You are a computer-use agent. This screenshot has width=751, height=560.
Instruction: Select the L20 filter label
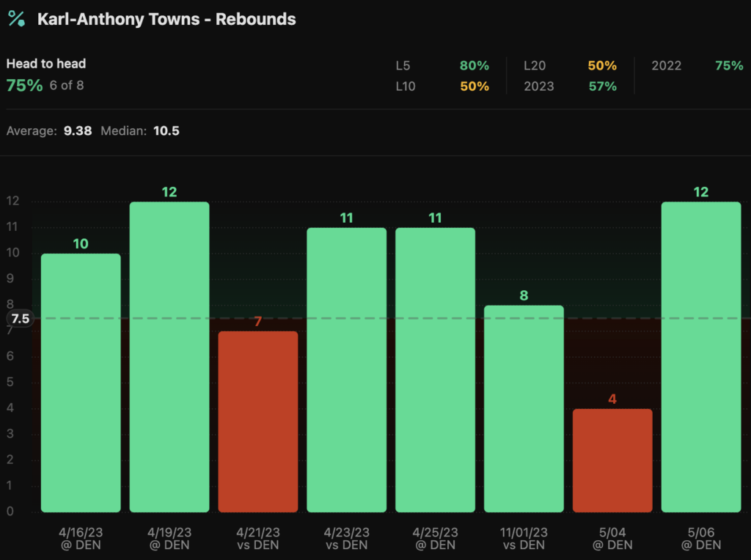pos(535,65)
